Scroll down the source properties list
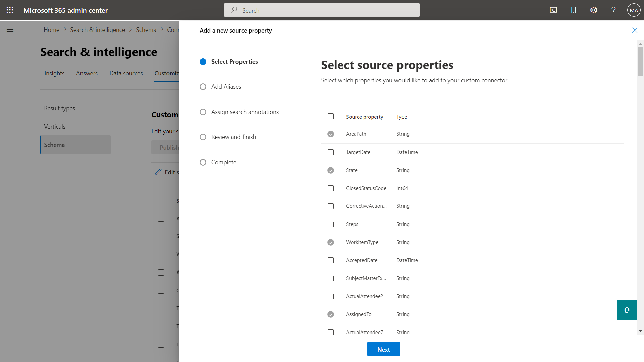Viewport: 644px width, 362px height. (x=640, y=331)
